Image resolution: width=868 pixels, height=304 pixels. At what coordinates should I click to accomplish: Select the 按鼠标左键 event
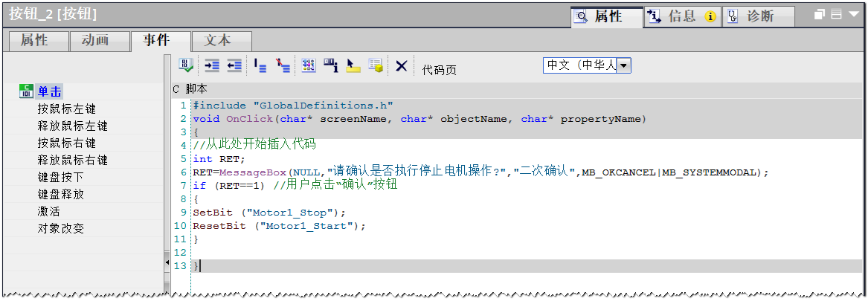pyautogui.click(x=67, y=109)
